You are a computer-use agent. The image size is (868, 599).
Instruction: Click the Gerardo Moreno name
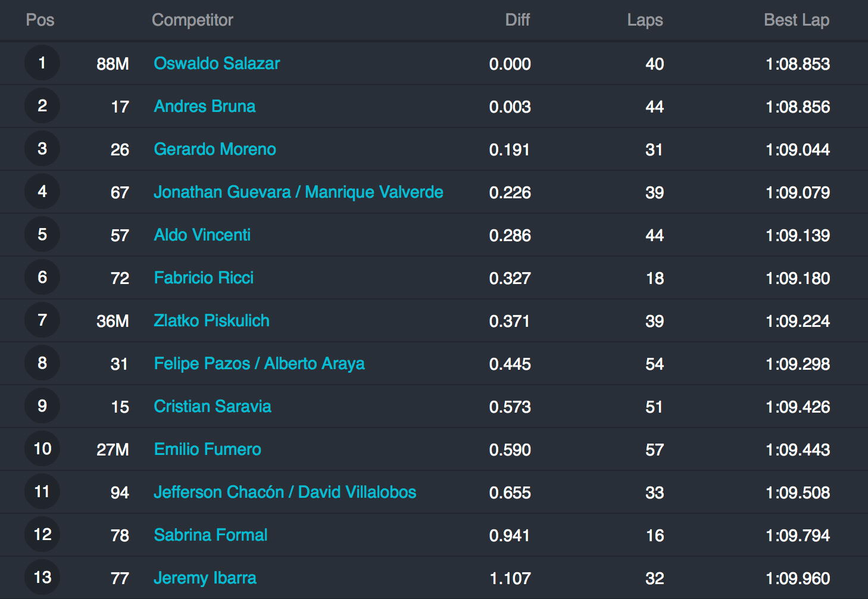coord(215,149)
